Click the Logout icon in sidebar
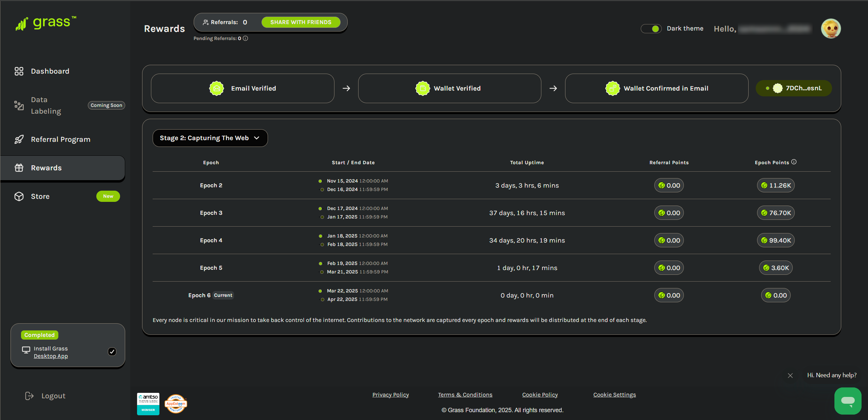 pos(30,396)
